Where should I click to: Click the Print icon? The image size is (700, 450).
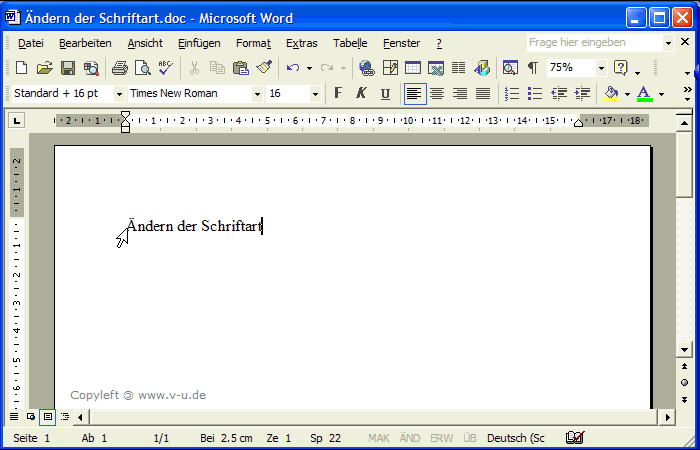coord(120,68)
